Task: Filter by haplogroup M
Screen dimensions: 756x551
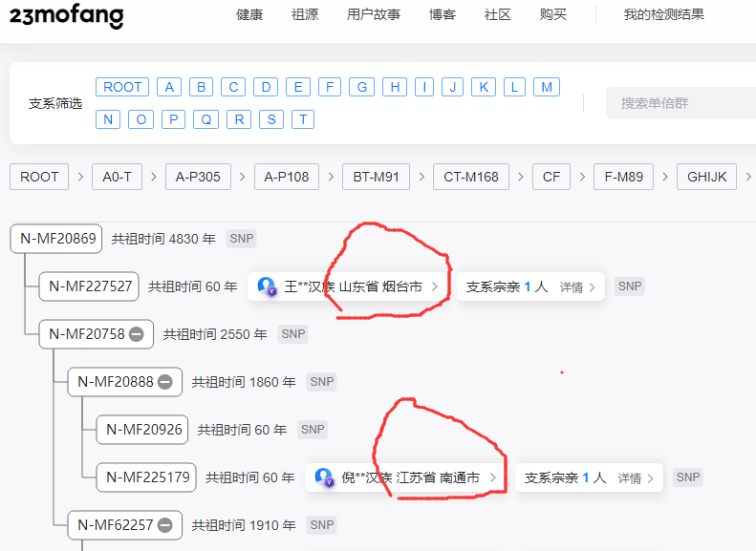Action: point(547,87)
